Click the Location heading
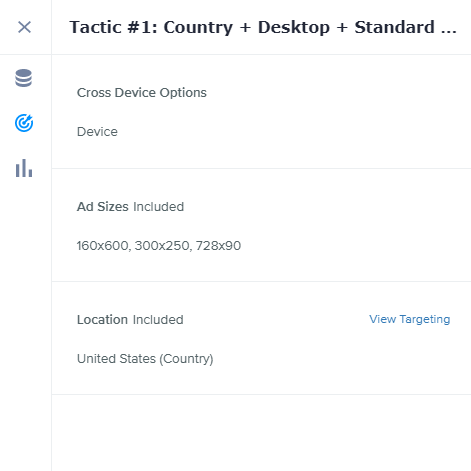This screenshot has height=471, width=471. coord(102,320)
